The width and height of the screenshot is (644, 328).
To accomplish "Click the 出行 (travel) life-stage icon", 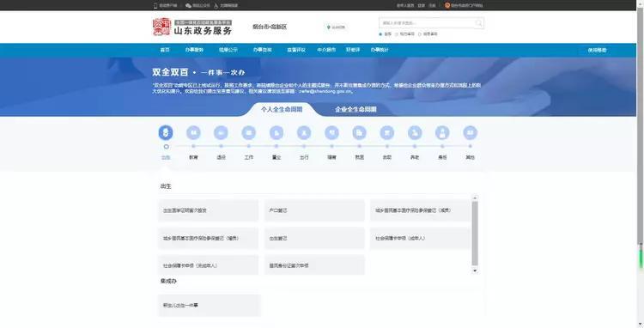I will click(x=304, y=132).
